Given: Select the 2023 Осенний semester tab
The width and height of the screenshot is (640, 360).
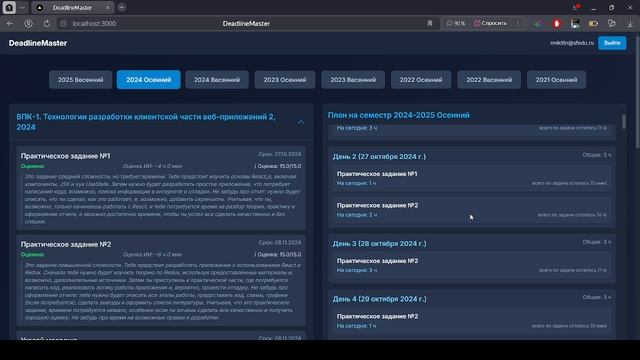Looking at the screenshot, I should pyautogui.click(x=285, y=80).
